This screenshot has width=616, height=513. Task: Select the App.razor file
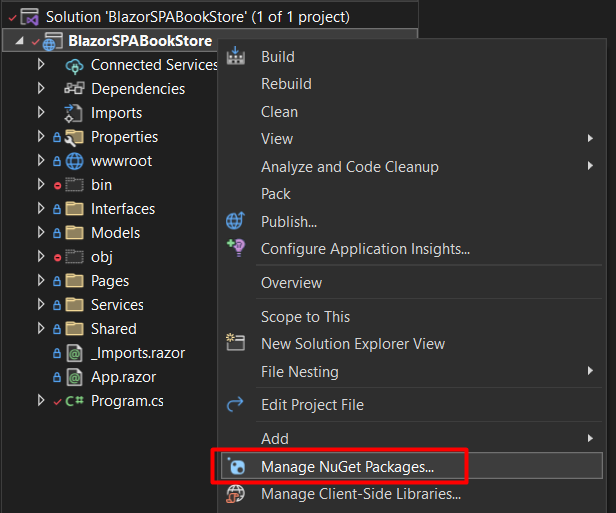click(x=123, y=377)
